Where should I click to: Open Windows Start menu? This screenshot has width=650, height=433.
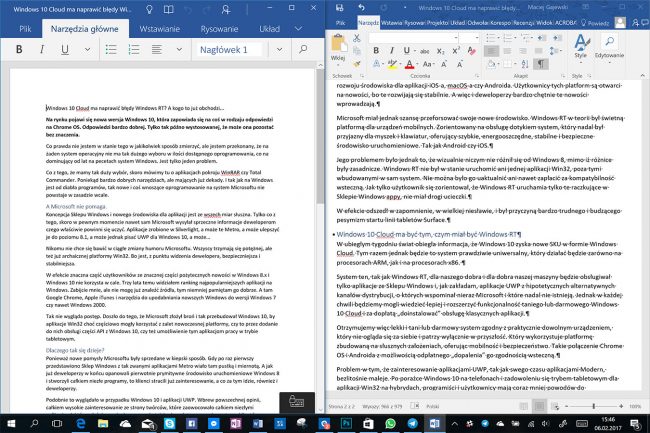[11, 423]
